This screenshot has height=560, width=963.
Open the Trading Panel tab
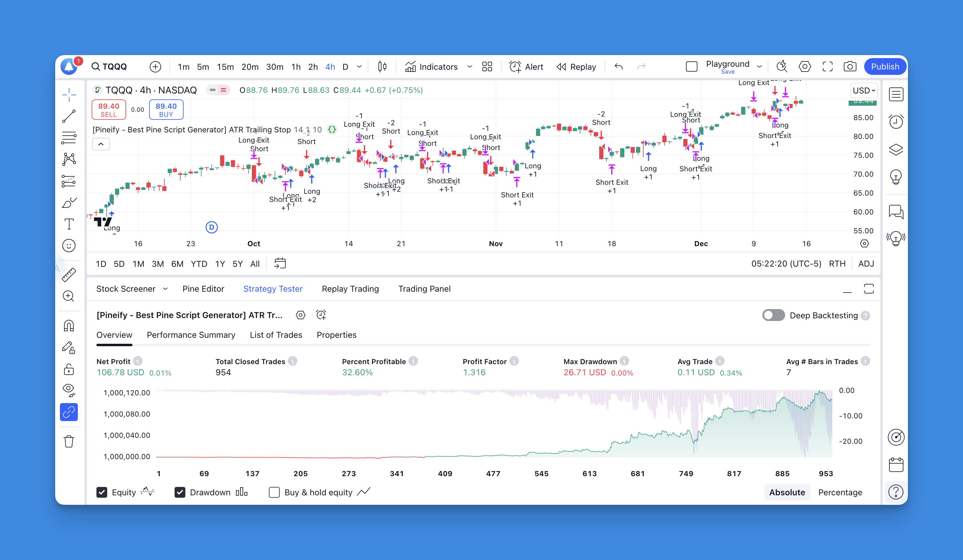pos(424,289)
